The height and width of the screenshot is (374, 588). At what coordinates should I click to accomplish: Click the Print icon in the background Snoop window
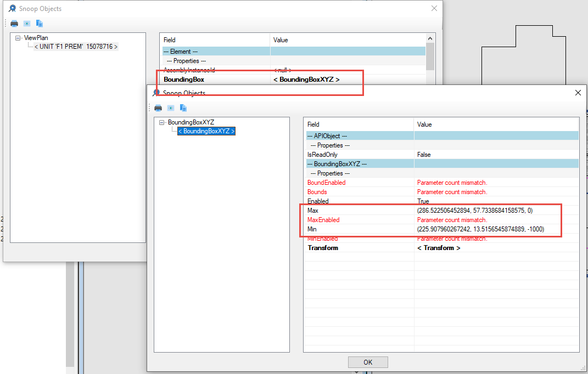click(14, 24)
